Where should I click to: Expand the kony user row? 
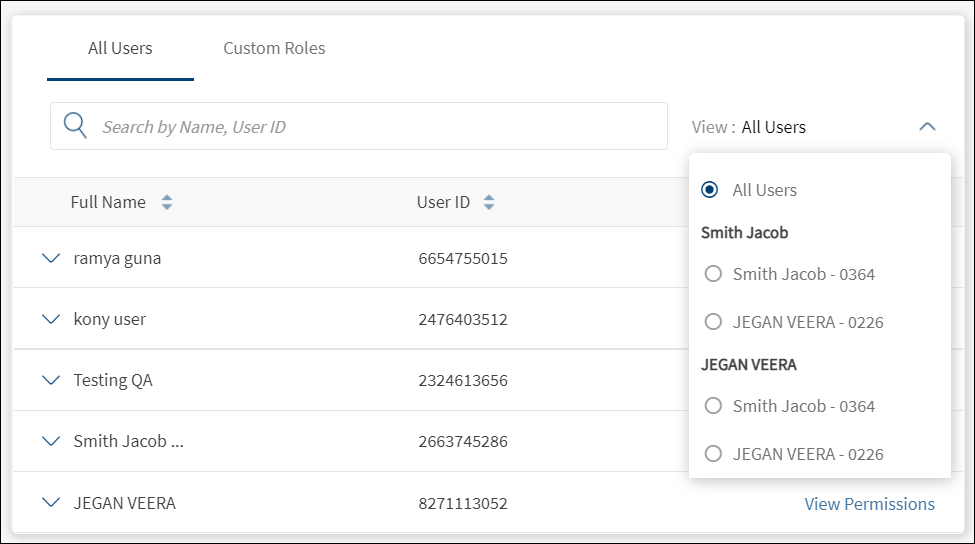[x=52, y=319]
